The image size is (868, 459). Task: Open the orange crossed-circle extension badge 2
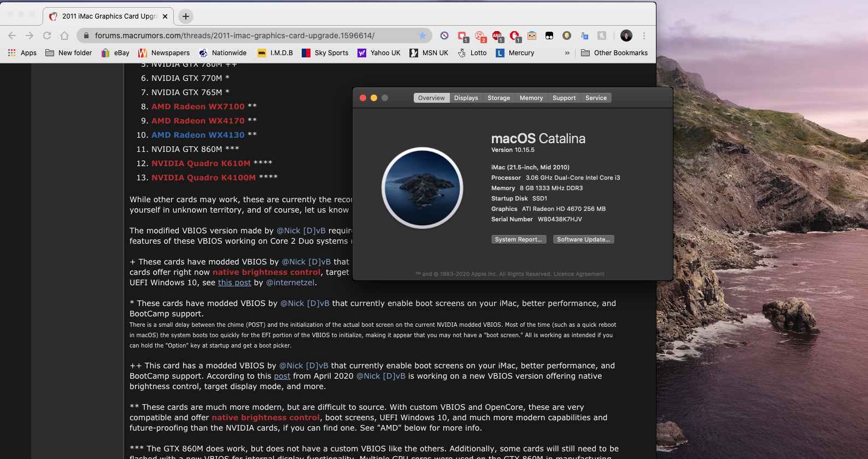pos(480,36)
